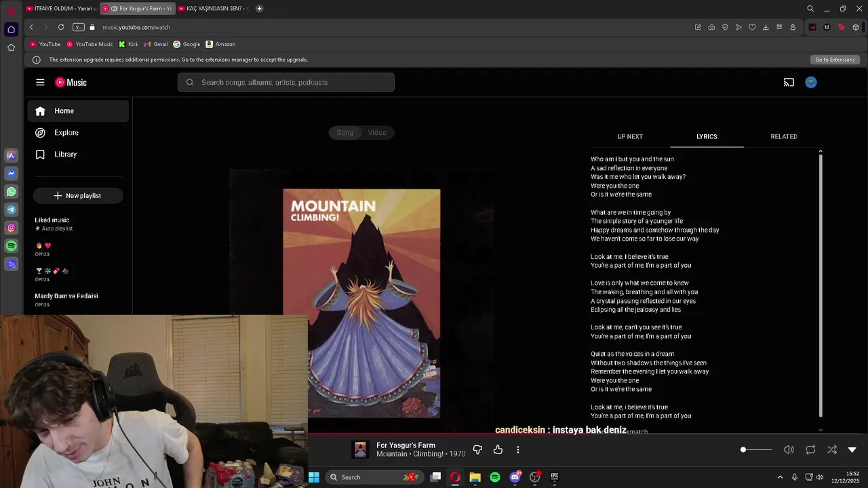
Task: Show hidden system tray icons chevron
Action: [x=780, y=477]
